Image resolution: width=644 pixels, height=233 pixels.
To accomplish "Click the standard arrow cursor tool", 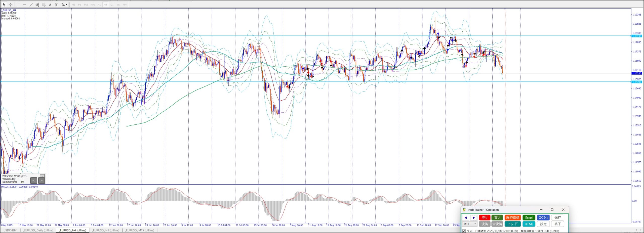I will [4, 5].
